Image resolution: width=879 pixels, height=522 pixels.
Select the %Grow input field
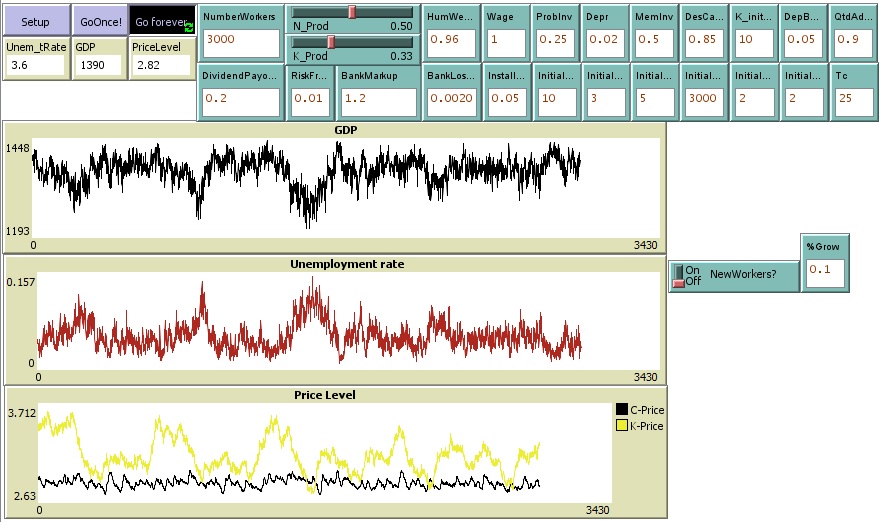[825, 272]
